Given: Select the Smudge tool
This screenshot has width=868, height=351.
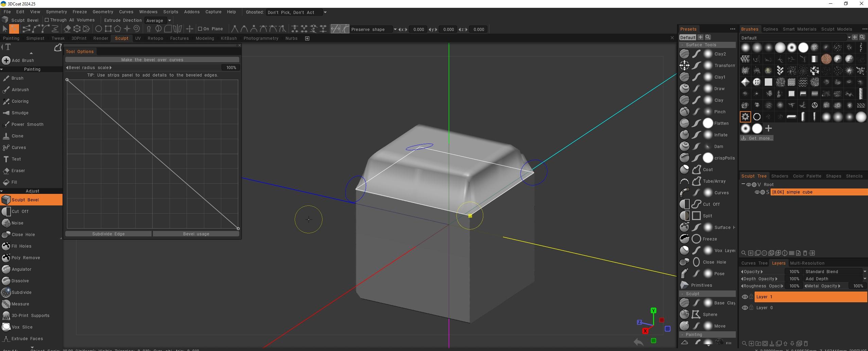Looking at the screenshot, I should [20, 113].
